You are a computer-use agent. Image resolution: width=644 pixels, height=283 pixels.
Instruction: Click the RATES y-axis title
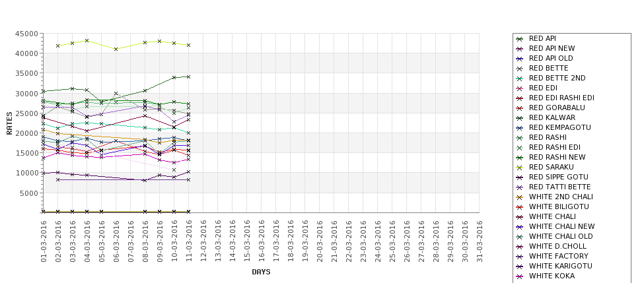point(9,123)
